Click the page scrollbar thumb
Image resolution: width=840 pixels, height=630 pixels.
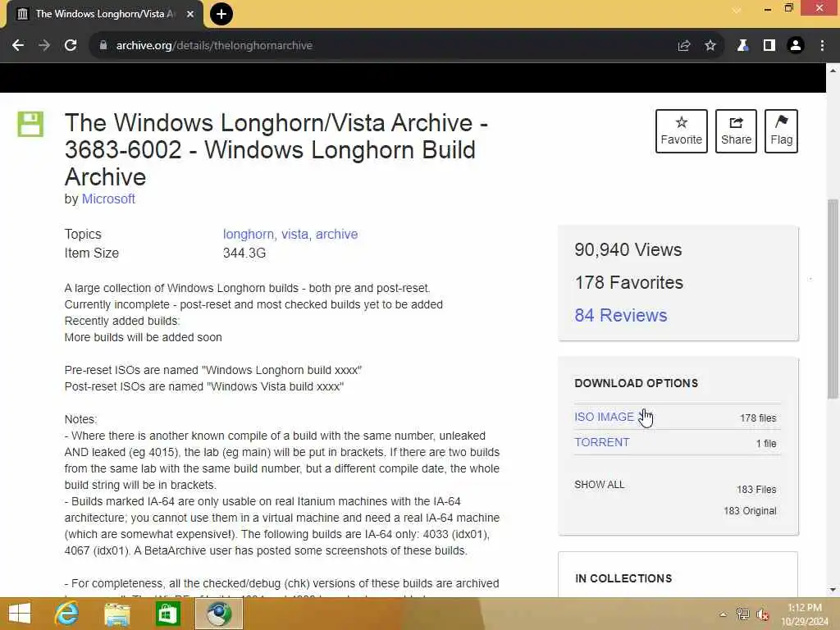pyautogui.click(x=833, y=299)
